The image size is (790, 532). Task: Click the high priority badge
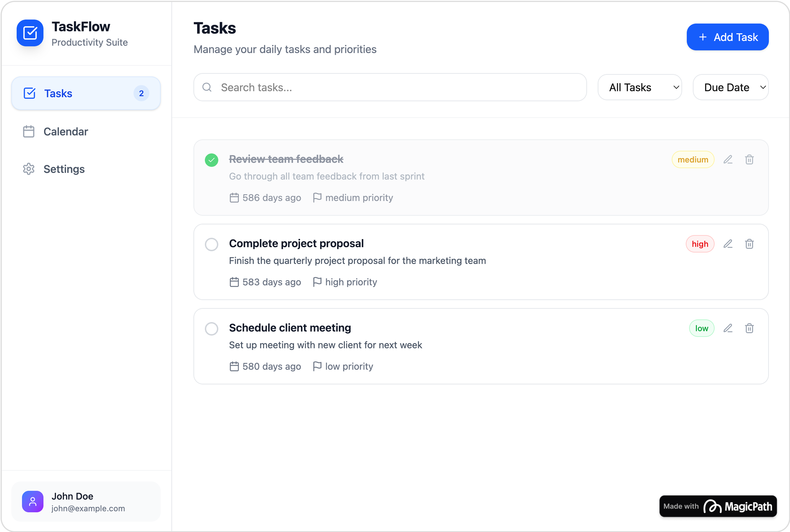700,244
